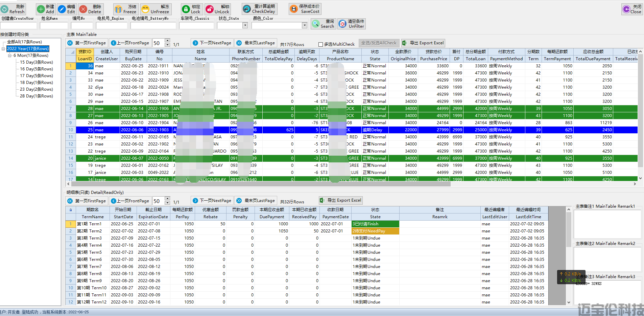Image resolution: width=644 pixels, height=316 pixels.
Task: Select the blue Delay row with LoanID 25
Action: (352, 130)
